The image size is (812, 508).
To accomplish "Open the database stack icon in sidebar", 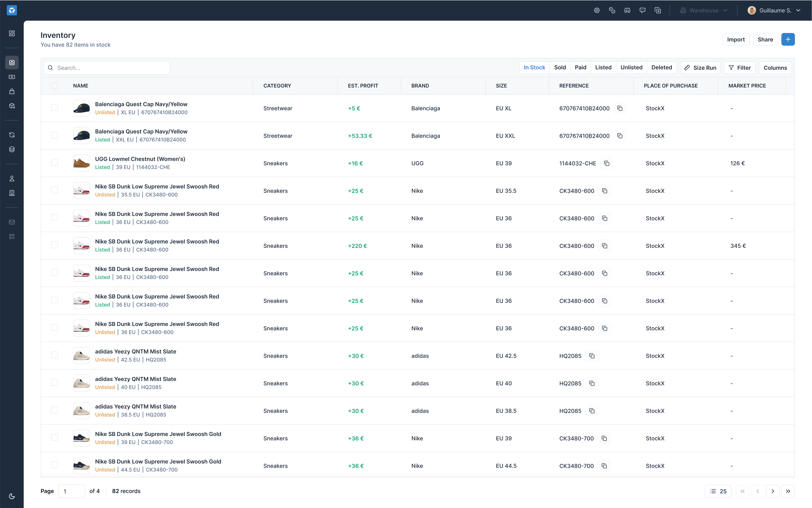I will (x=12, y=150).
